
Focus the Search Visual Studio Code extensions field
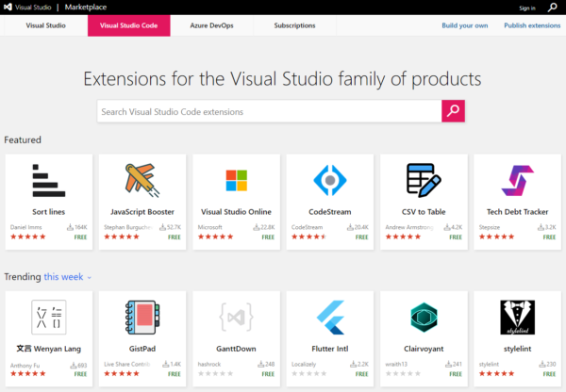point(269,111)
